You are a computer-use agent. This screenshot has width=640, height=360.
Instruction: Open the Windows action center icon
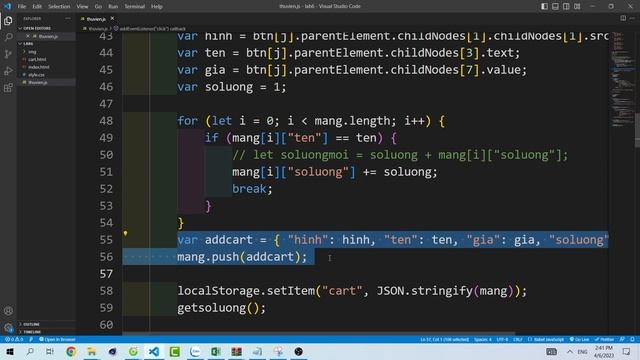627,351
